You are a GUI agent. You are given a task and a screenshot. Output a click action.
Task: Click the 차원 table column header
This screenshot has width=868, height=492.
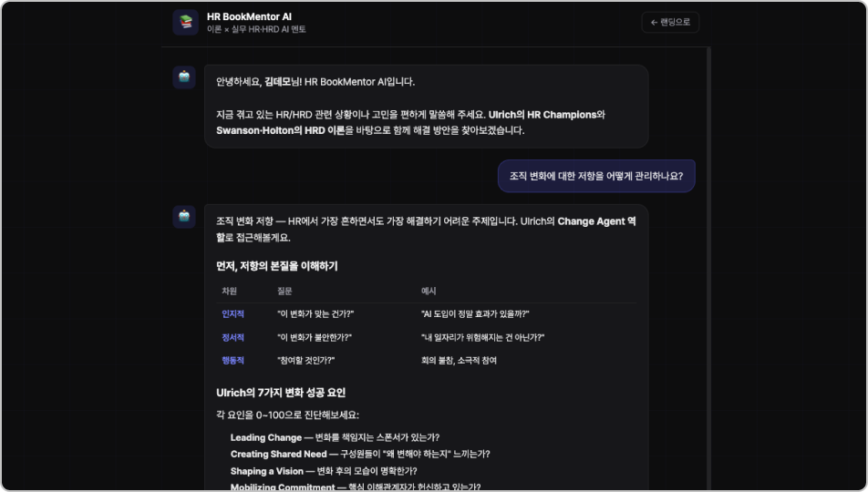[x=229, y=291]
